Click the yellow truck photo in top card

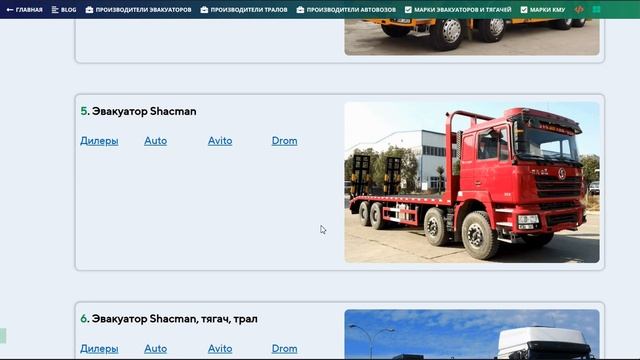472,37
